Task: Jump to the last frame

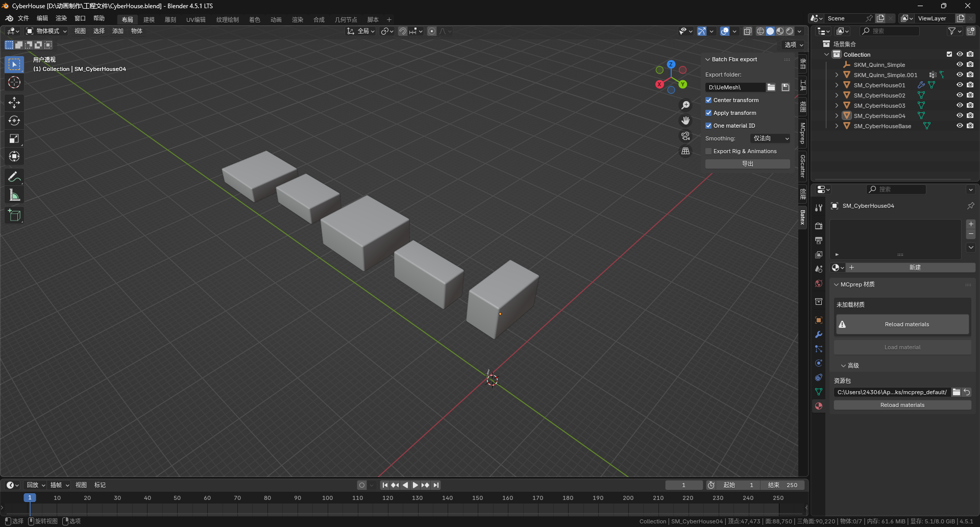Action: pos(436,485)
